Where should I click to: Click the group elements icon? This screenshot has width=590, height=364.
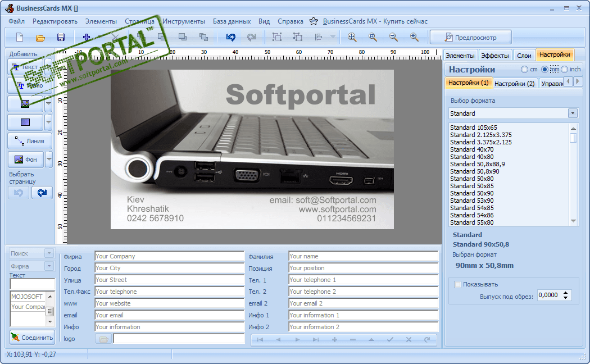277,37
